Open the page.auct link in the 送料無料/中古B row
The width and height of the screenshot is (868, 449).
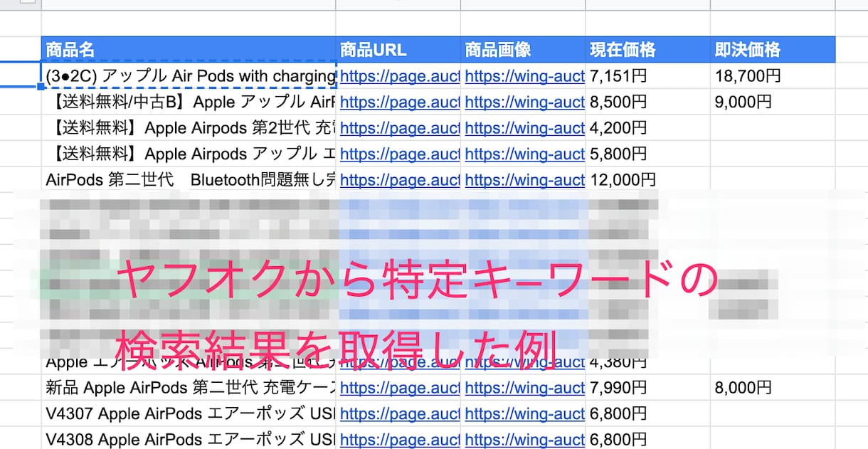pyautogui.click(x=400, y=102)
